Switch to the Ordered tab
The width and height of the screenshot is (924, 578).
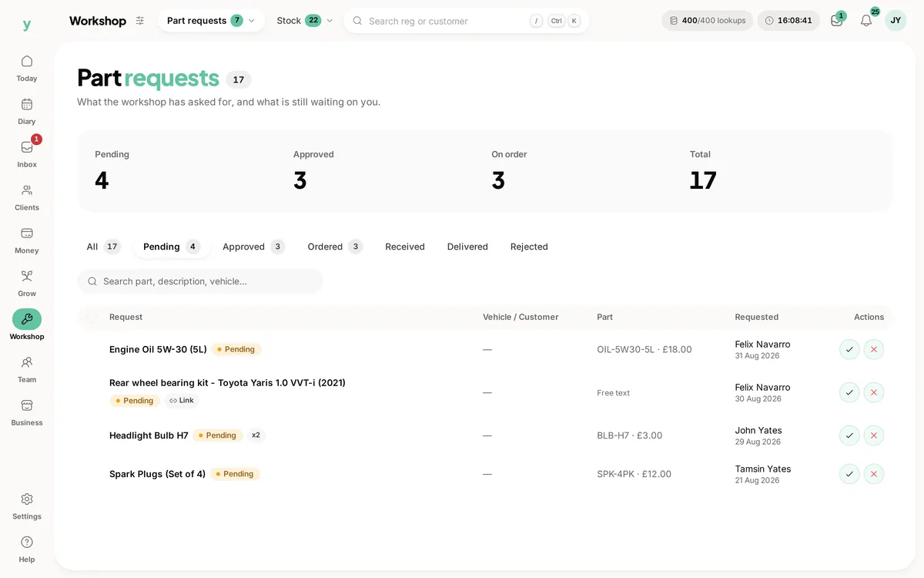coord(334,247)
